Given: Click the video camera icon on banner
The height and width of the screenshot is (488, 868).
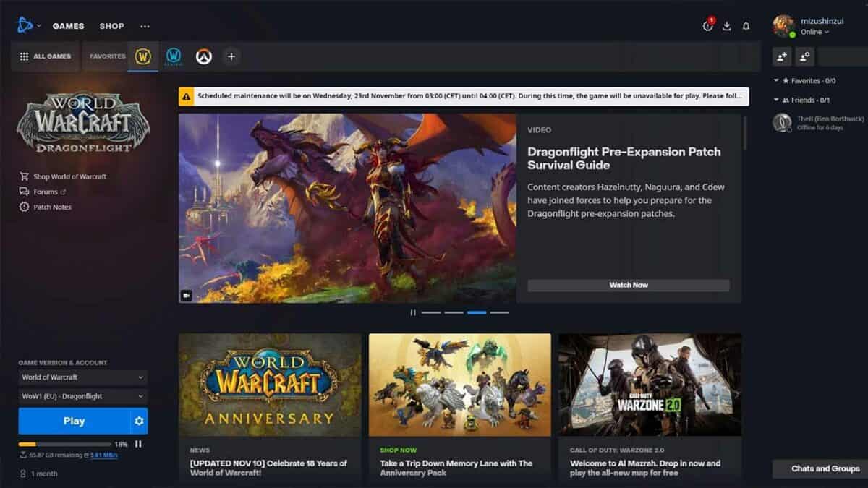Looking at the screenshot, I should click(x=187, y=295).
